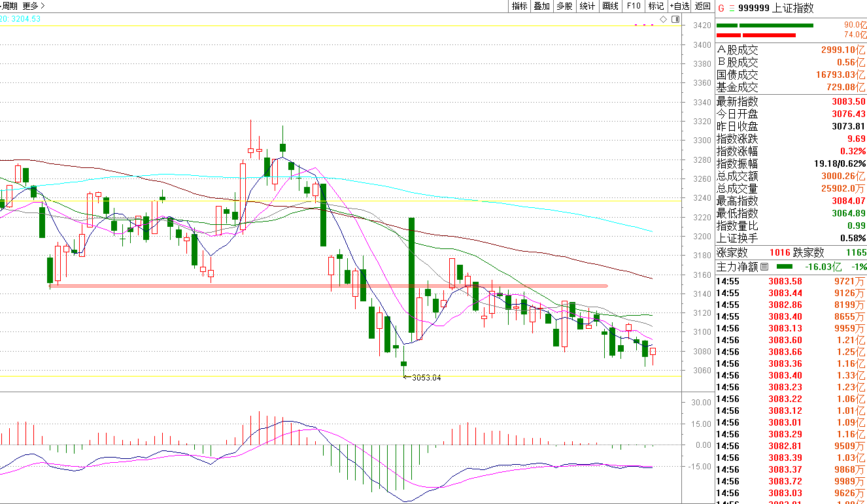Screen dimensions: 867x504
Task: Click the 最低指数 value 3064.89
Action: [849, 213]
